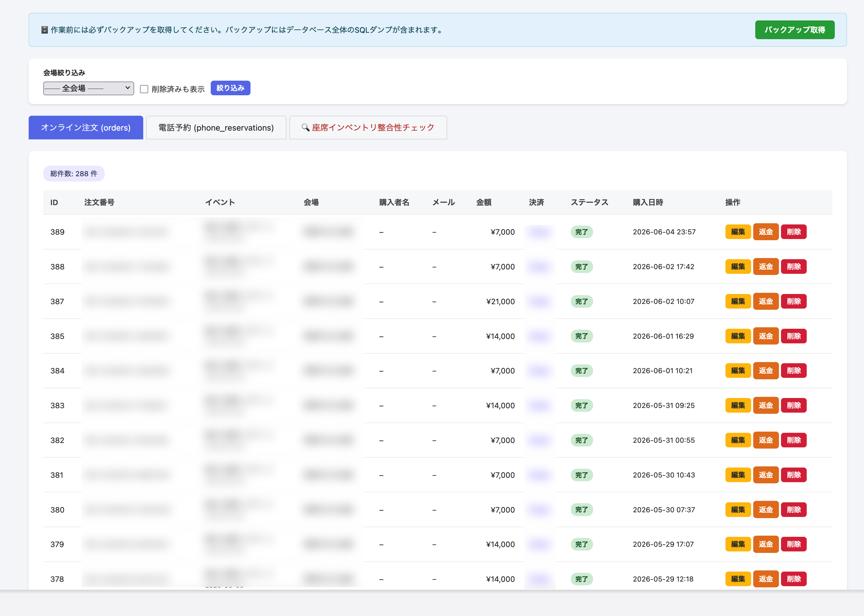
Task: Click 削除 in row 385
Action: (x=794, y=336)
